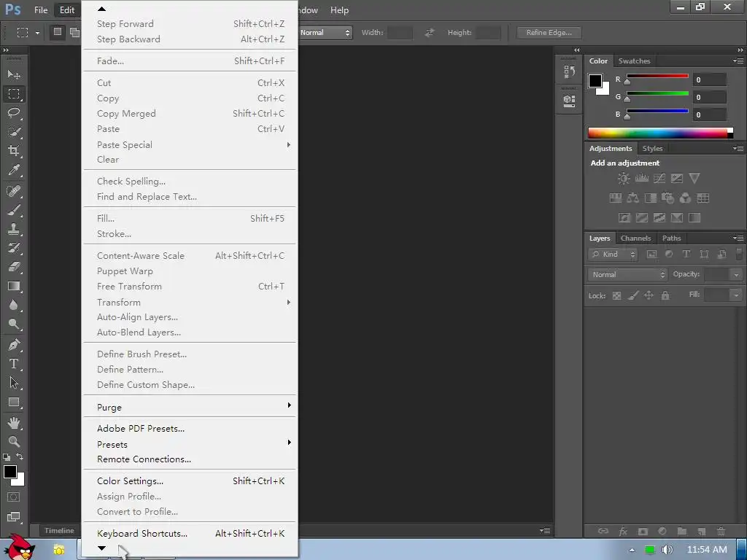
Task: Click the Green value input field
Action: 709,97
